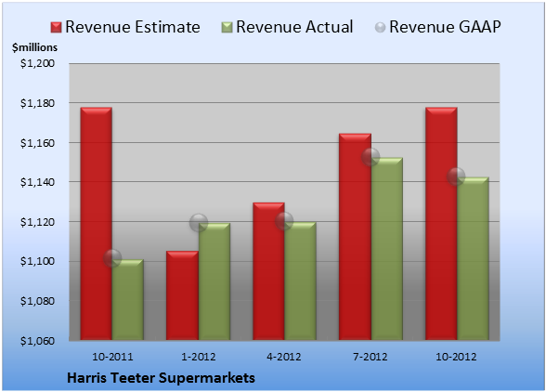Click the '10-2011' x-axis label

112,357
